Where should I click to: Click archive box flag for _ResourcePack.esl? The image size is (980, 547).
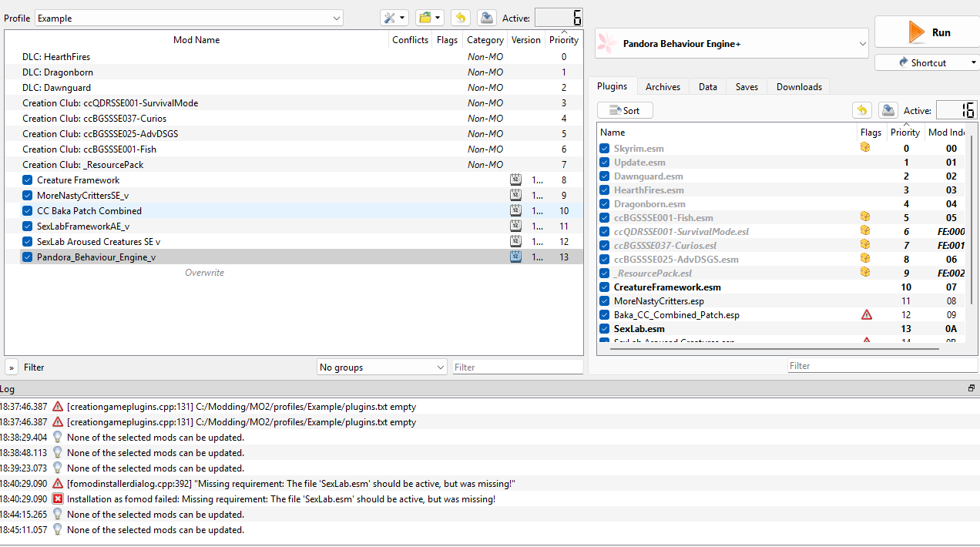[x=865, y=272]
